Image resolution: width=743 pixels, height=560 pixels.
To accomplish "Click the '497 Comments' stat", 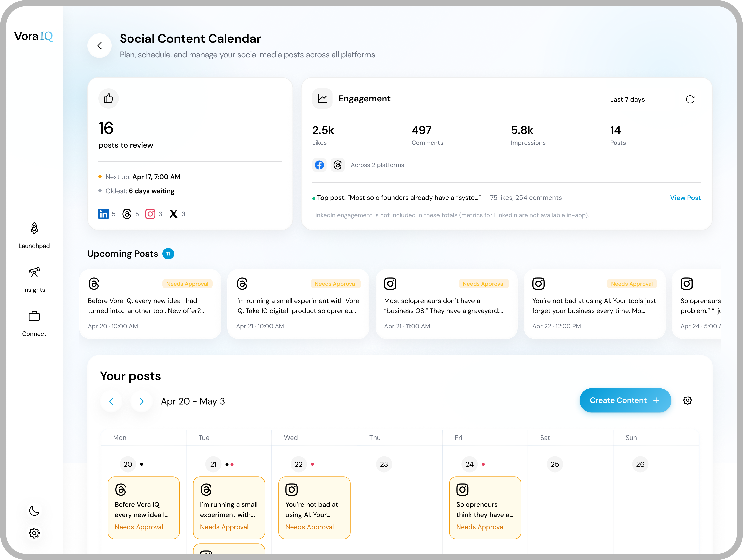I will 427,135.
